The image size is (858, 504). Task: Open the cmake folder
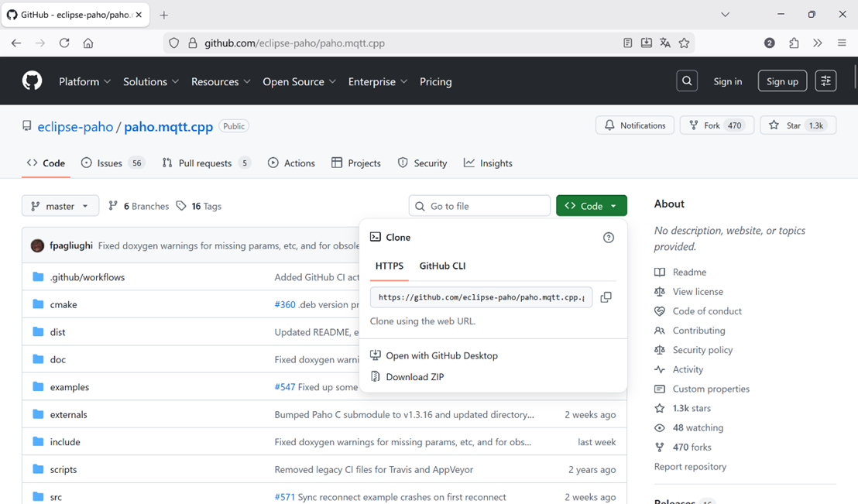(63, 305)
